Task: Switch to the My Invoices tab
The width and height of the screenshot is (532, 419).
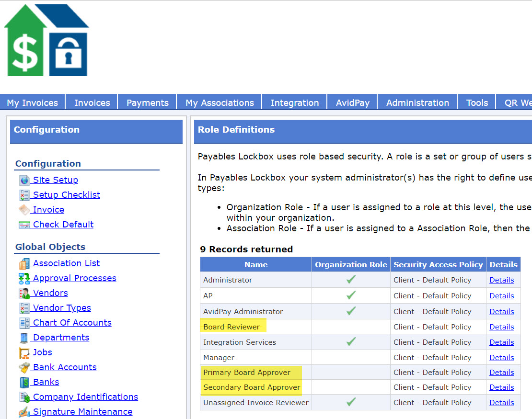Action: (33, 102)
